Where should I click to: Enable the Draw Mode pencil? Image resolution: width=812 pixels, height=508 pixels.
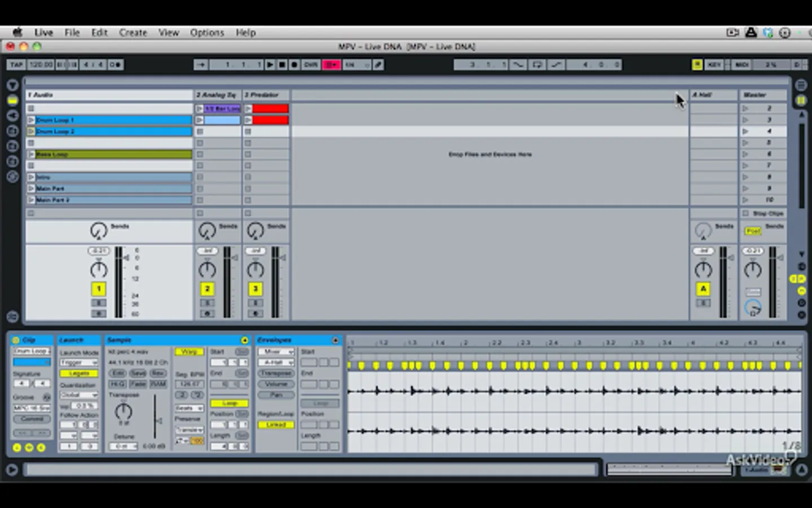point(378,65)
